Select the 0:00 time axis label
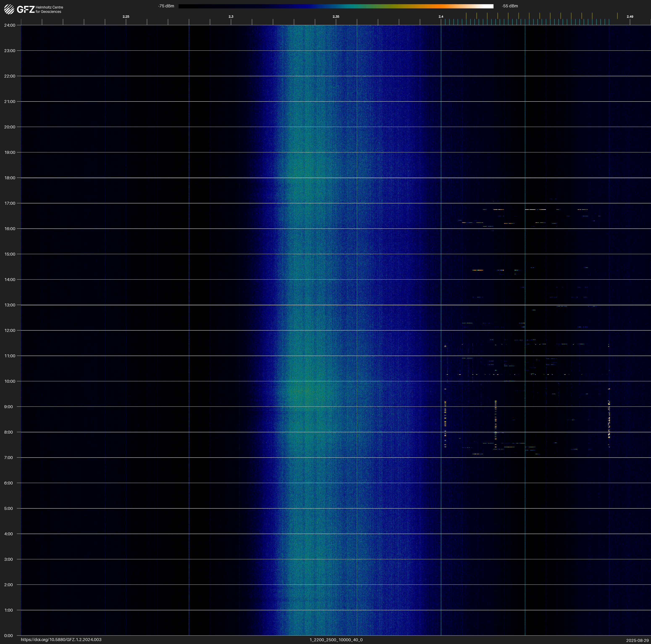 click(x=8, y=636)
